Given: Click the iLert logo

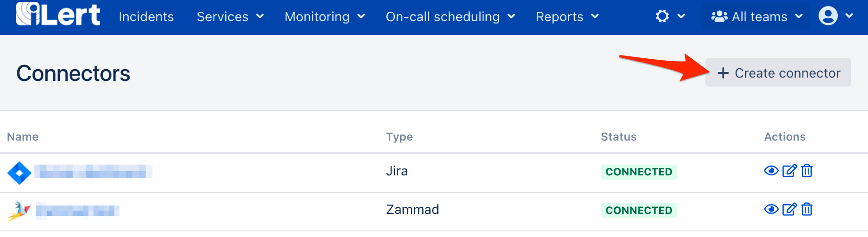Looking at the screenshot, I should pyautogui.click(x=58, y=15).
